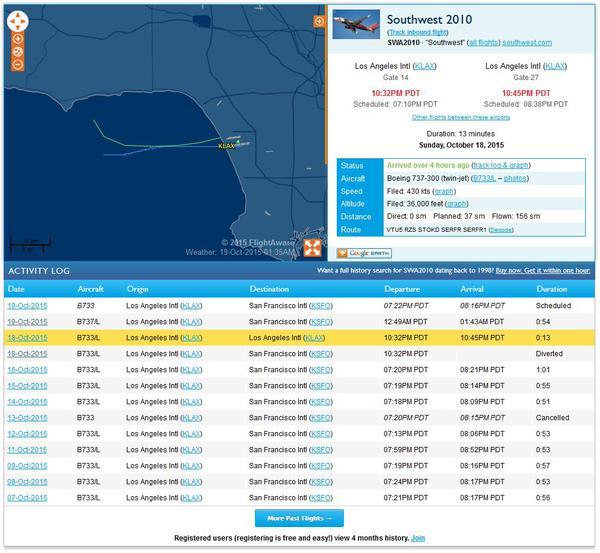The width and height of the screenshot is (600, 553).
Task: Decode the flight route
Action: (x=501, y=230)
